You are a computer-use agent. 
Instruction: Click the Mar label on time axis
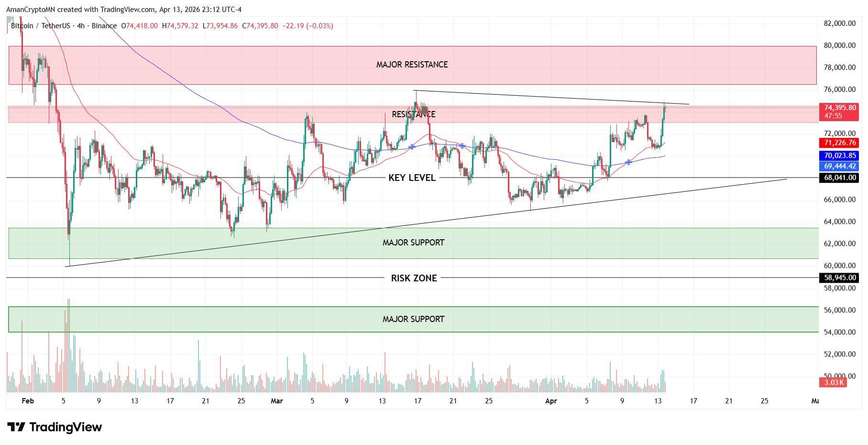pos(276,401)
